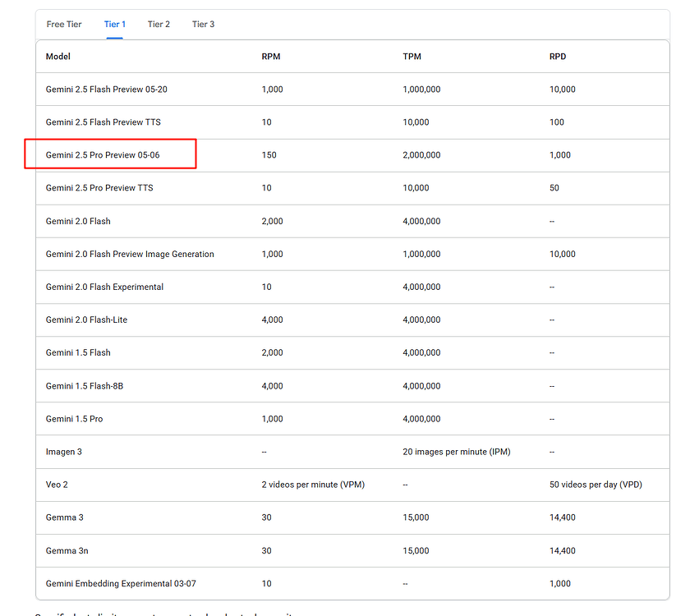Click the RPD value 50 for Gemini 2.5 Pro Preview TTS

coord(554,188)
